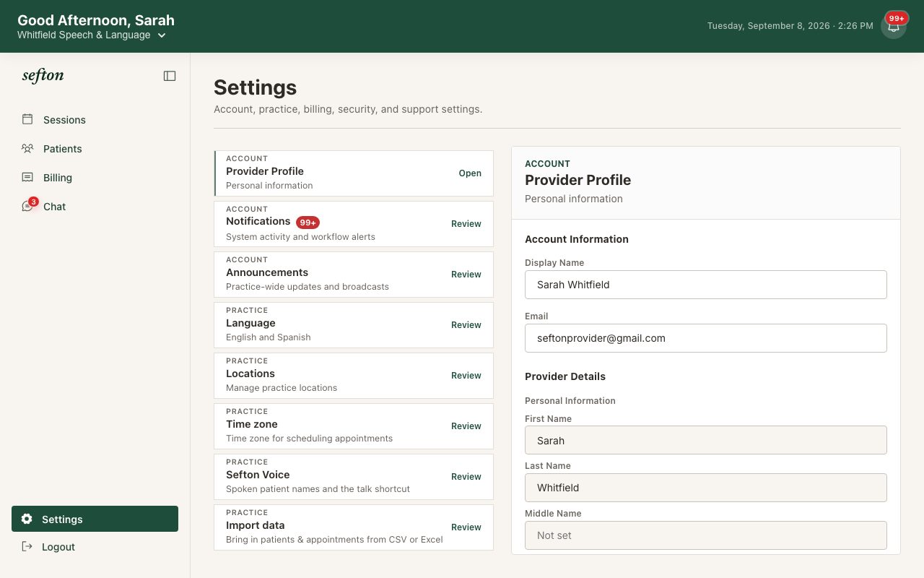Screen dimensions: 924x578
Task: Click the Good Afternoon, Sarah greeting
Action: (96, 20)
